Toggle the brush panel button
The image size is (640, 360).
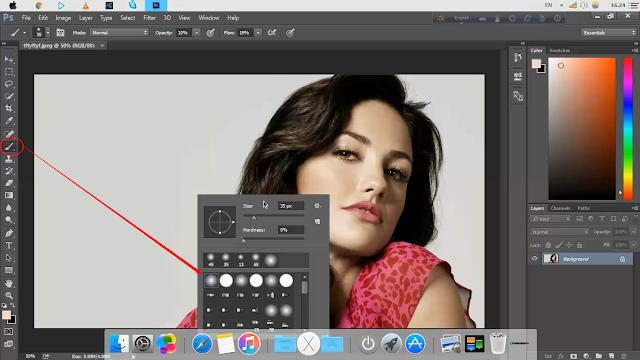click(60, 33)
